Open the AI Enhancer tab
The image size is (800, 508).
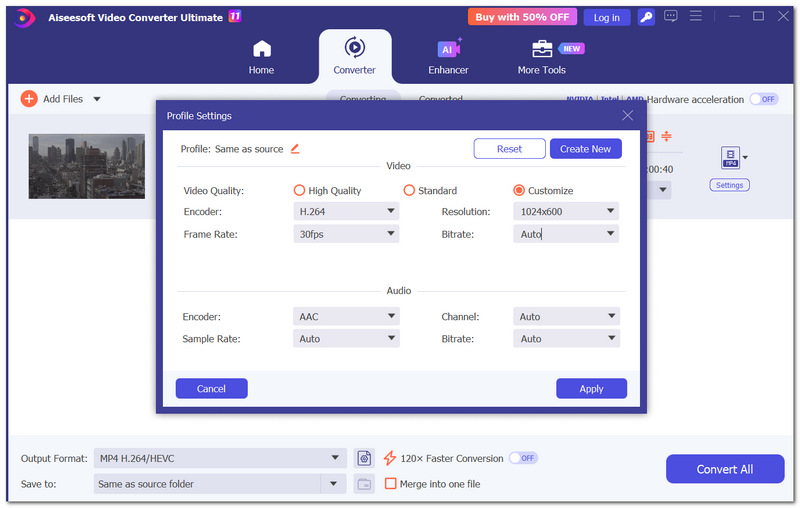(448, 57)
